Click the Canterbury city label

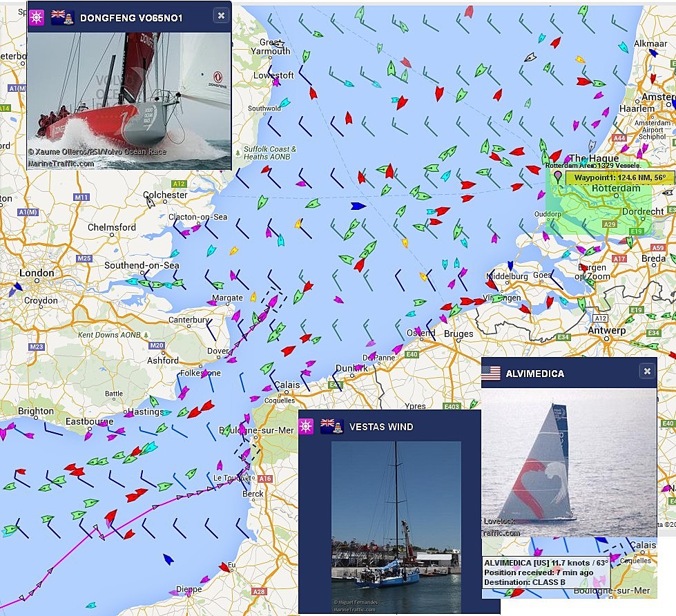[x=189, y=320]
